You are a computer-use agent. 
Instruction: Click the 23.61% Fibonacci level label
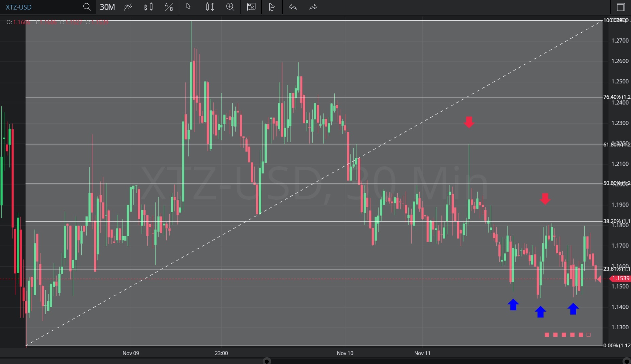tap(617, 269)
